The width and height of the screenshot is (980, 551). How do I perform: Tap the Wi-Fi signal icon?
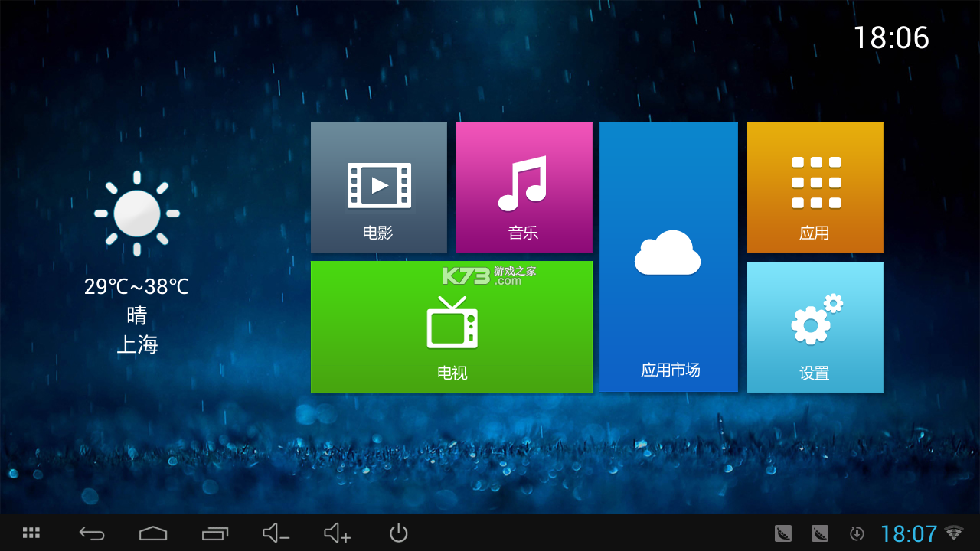[954, 533]
